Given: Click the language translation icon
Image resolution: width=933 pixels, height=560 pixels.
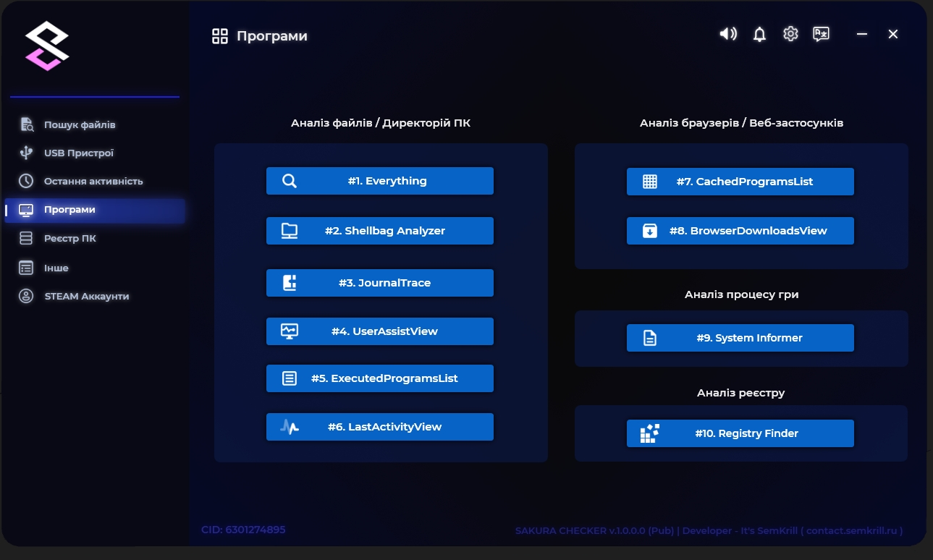Looking at the screenshot, I should (x=821, y=34).
